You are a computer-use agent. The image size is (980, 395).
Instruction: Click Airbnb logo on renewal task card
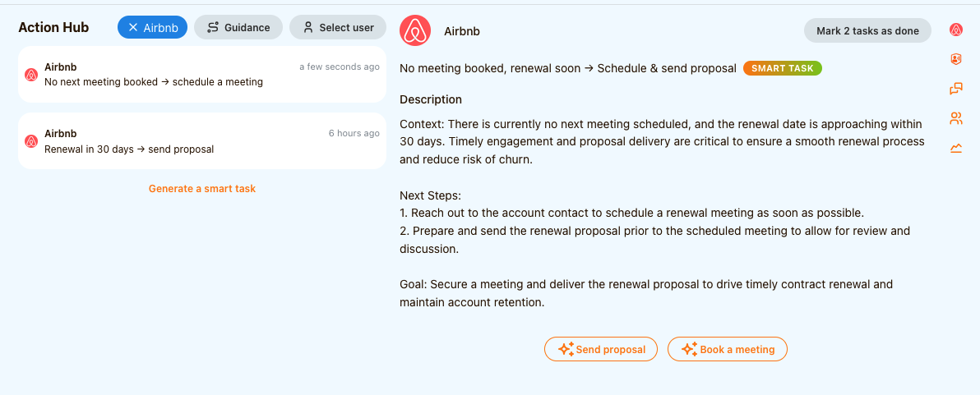(31, 141)
